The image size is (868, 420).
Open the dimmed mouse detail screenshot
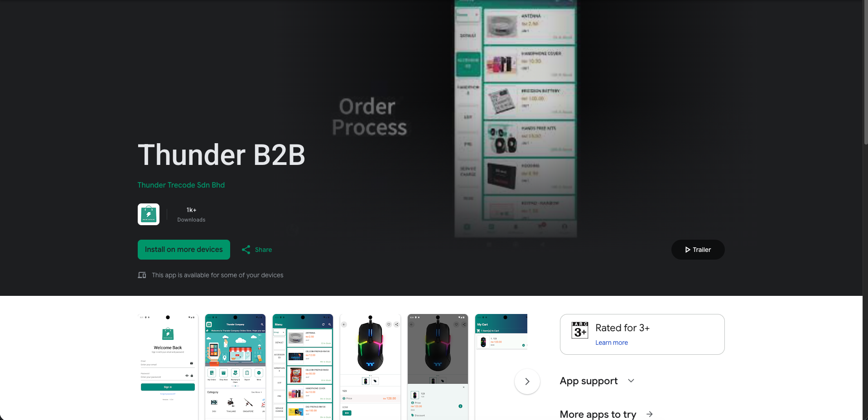(x=438, y=367)
